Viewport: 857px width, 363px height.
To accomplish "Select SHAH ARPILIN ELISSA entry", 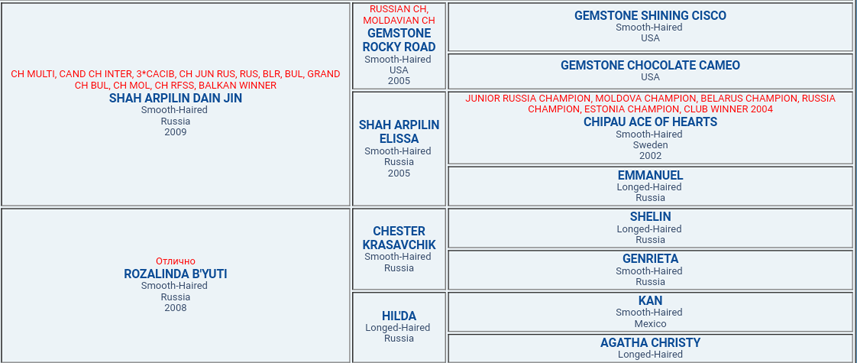I will coord(399,132).
